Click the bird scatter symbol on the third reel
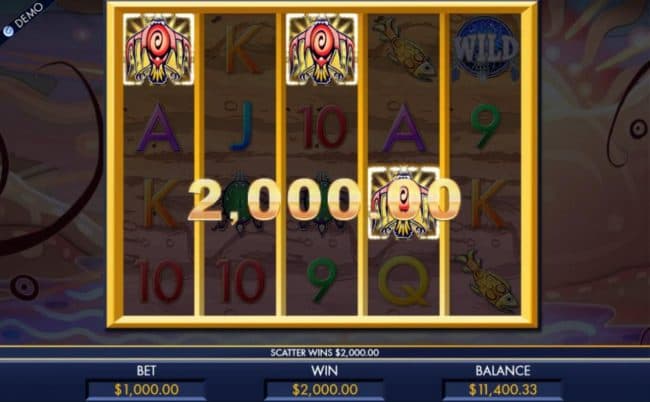This screenshot has height=402, width=650. click(x=322, y=49)
